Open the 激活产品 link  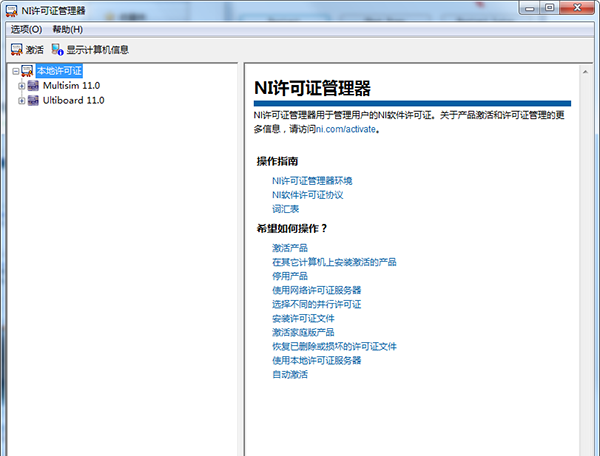(290, 248)
